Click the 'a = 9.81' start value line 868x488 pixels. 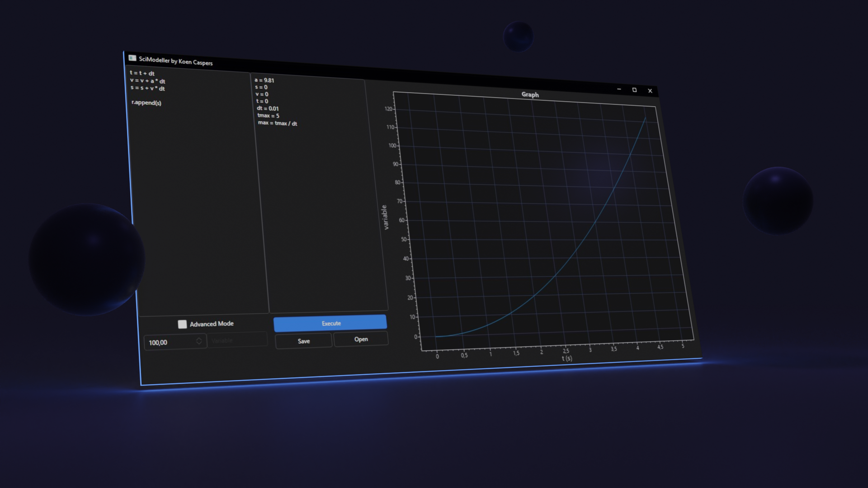coord(264,80)
